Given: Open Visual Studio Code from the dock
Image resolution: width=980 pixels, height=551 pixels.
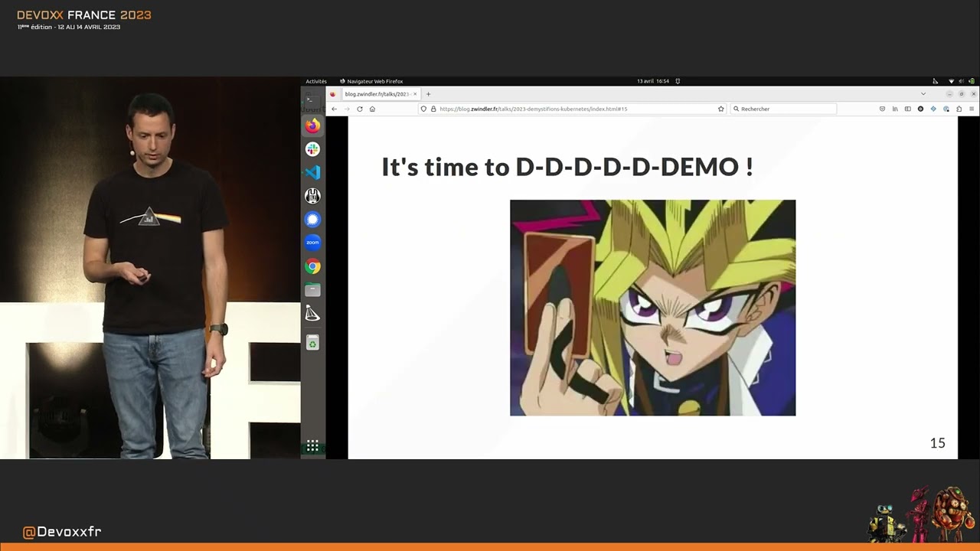Looking at the screenshot, I should (312, 173).
